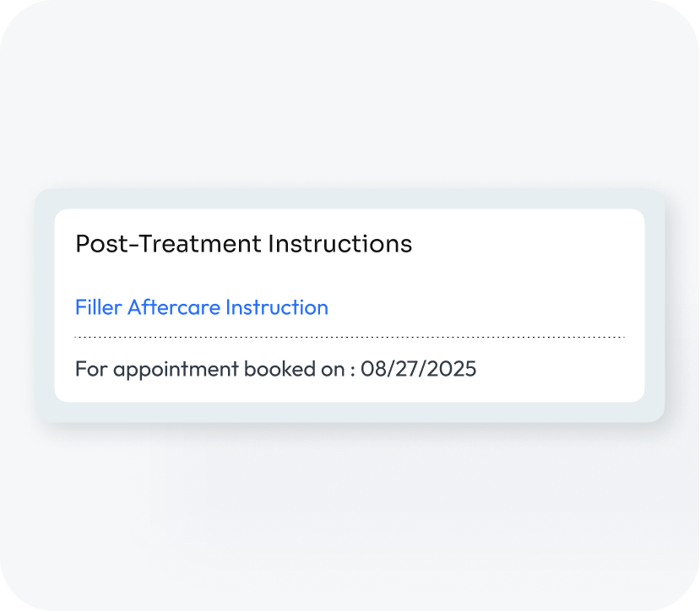Click the Post-Treatment Instructions heading
Screen dimensions: 700x612
point(243,244)
